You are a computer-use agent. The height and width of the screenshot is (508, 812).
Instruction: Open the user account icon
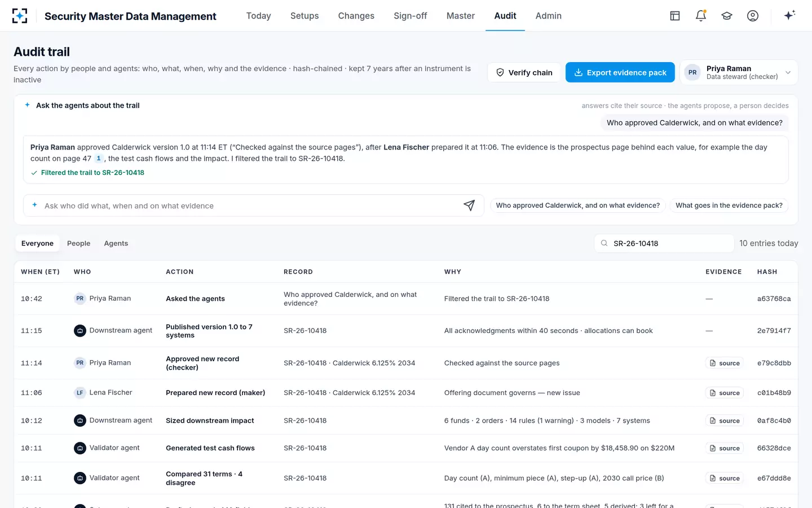753,16
